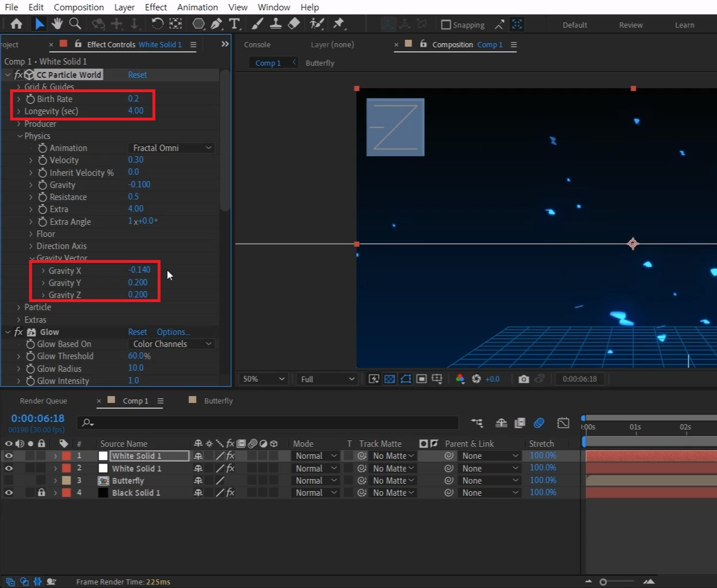This screenshot has height=588, width=717.
Task: Open Mode dropdown for Butterfly layer
Action: [x=315, y=481]
